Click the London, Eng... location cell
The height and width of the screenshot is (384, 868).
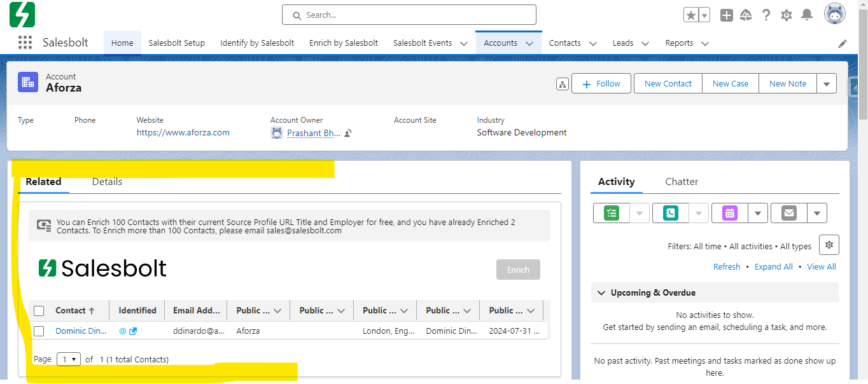(x=389, y=331)
